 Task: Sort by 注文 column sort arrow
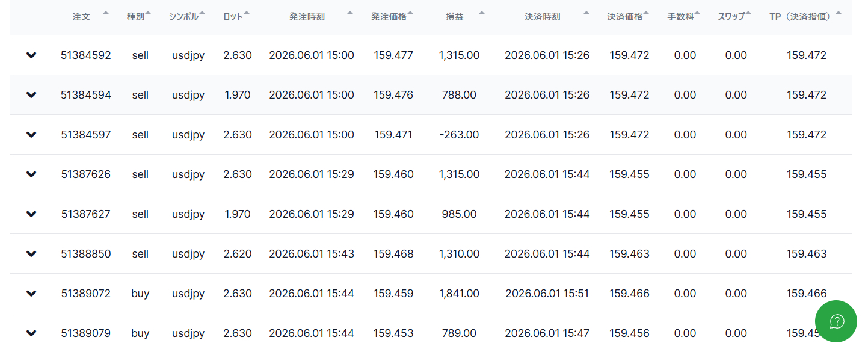pos(106,13)
